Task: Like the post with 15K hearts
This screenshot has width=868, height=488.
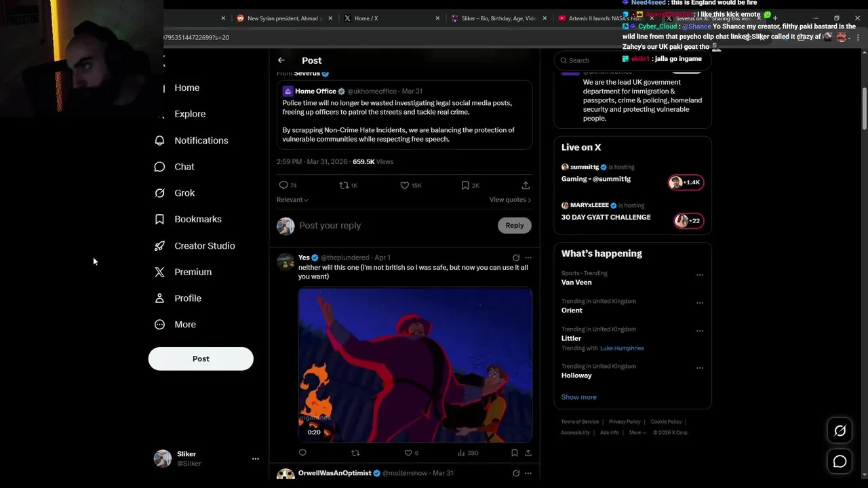Action: 405,185
